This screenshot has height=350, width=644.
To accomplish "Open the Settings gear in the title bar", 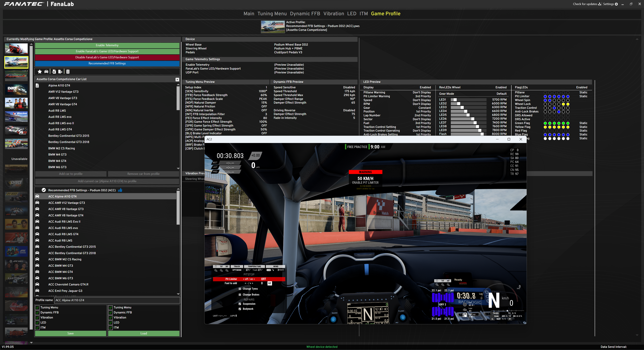I will click(x=616, y=4).
